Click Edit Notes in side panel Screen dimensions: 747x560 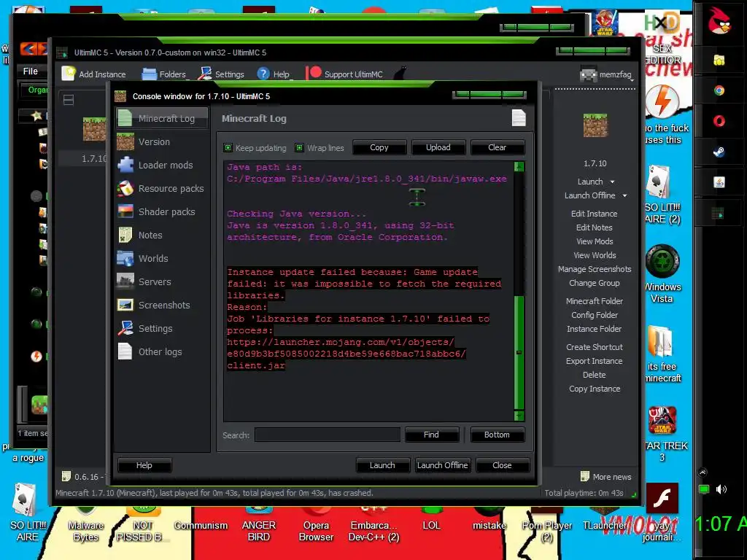594,227
